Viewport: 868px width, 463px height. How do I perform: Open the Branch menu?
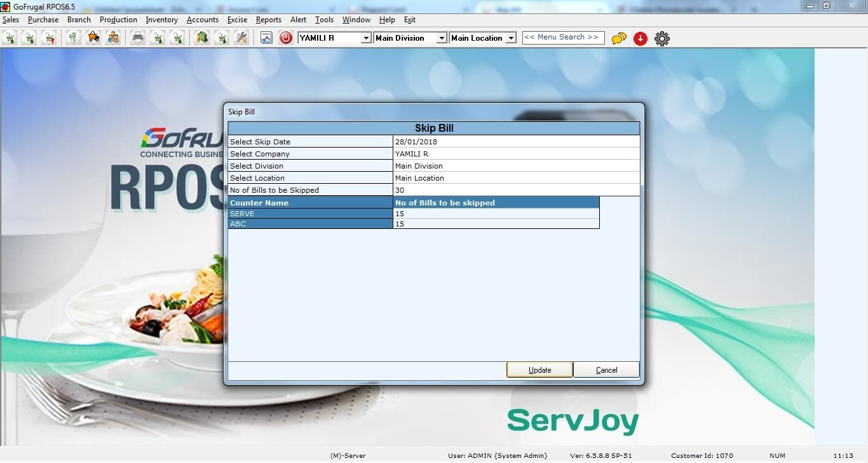(79, 20)
